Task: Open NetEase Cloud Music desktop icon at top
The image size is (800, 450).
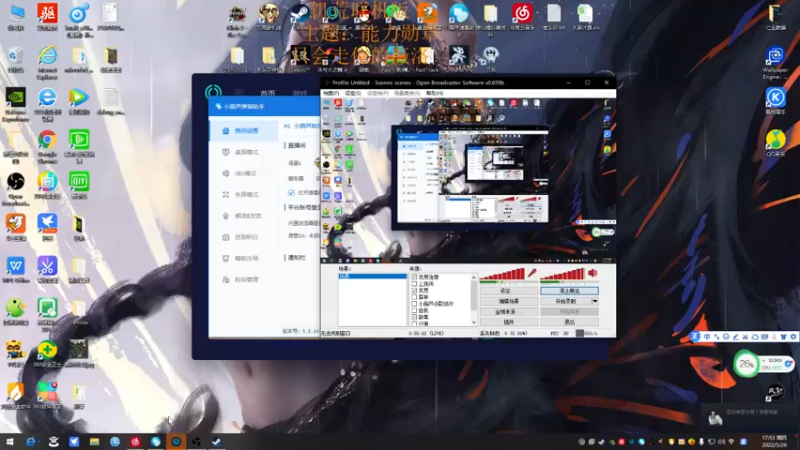Action: (522, 16)
